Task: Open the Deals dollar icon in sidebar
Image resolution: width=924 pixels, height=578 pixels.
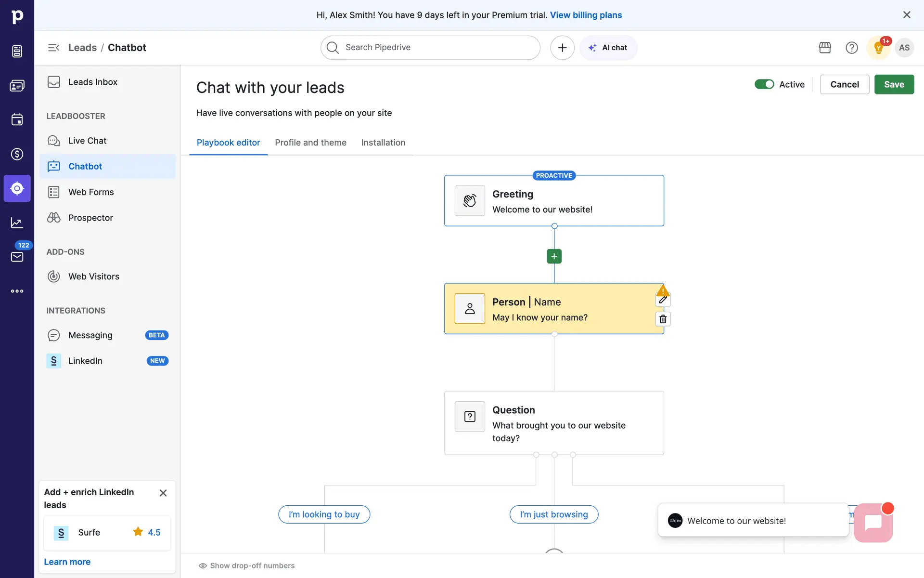Action: 17,154
